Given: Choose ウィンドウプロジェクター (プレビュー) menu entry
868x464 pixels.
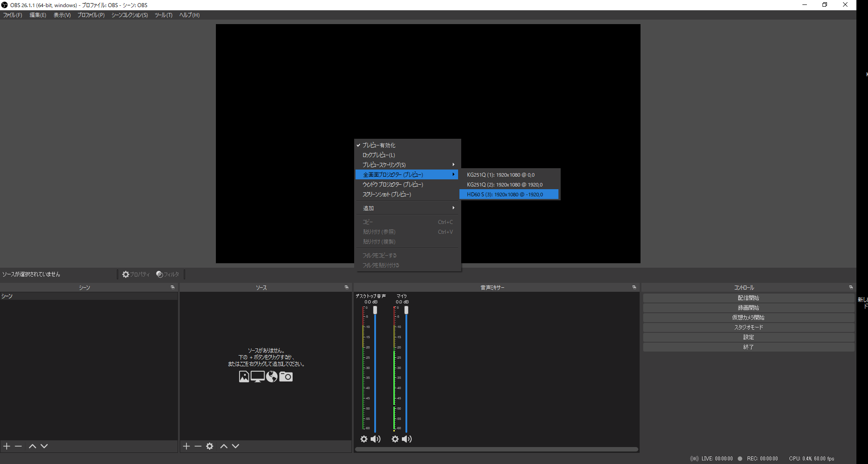Looking at the screenshot, I should point(393,185).
